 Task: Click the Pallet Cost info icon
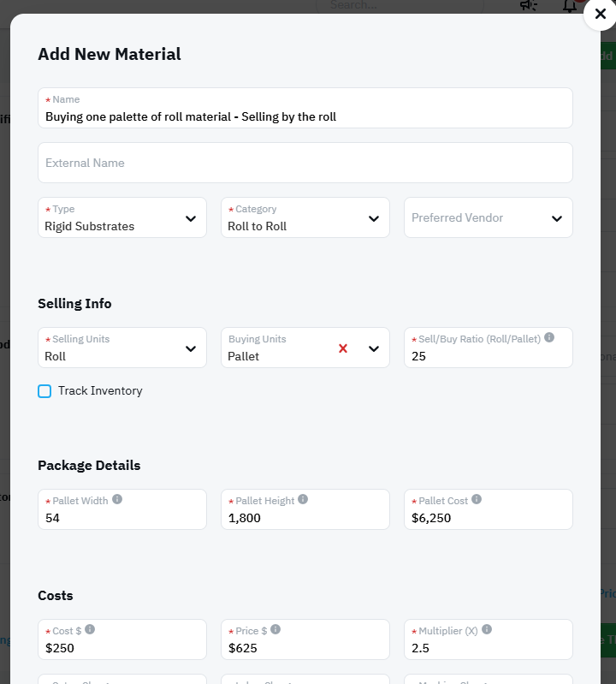click(477, 499)
